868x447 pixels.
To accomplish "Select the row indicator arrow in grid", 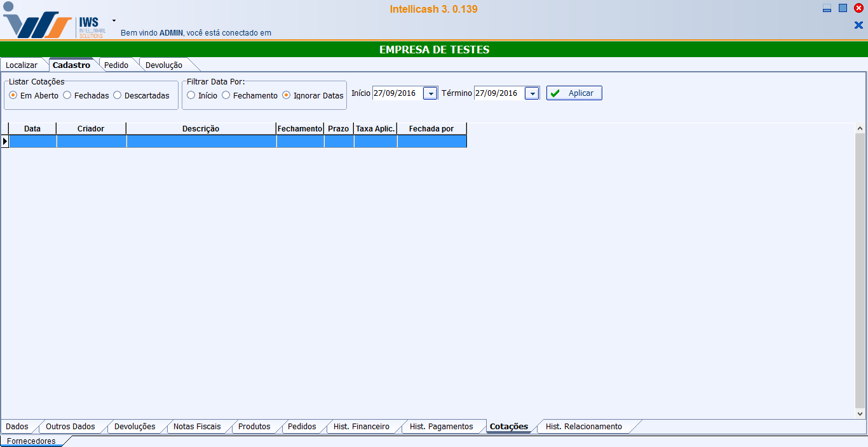I will tap(5, 141).
